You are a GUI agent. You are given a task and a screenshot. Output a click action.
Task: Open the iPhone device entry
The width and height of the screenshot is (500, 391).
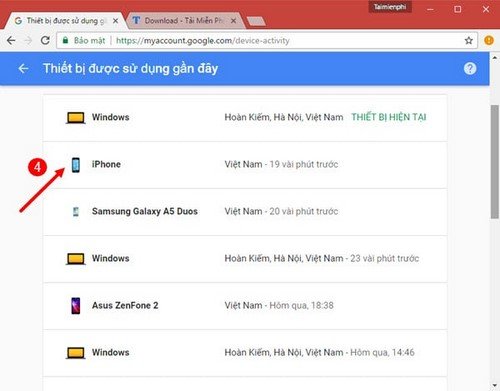pos(245,165)
